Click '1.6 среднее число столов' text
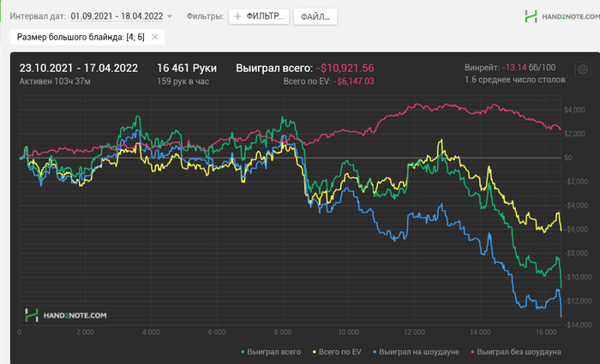The width and height of the screenshot is (600, 364). pos(514,80)
